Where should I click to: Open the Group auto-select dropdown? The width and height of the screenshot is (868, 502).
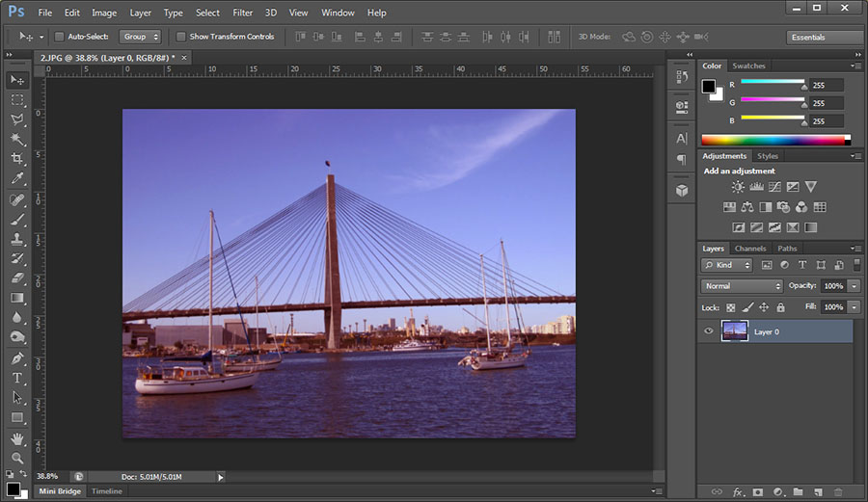tap(140, 37)
